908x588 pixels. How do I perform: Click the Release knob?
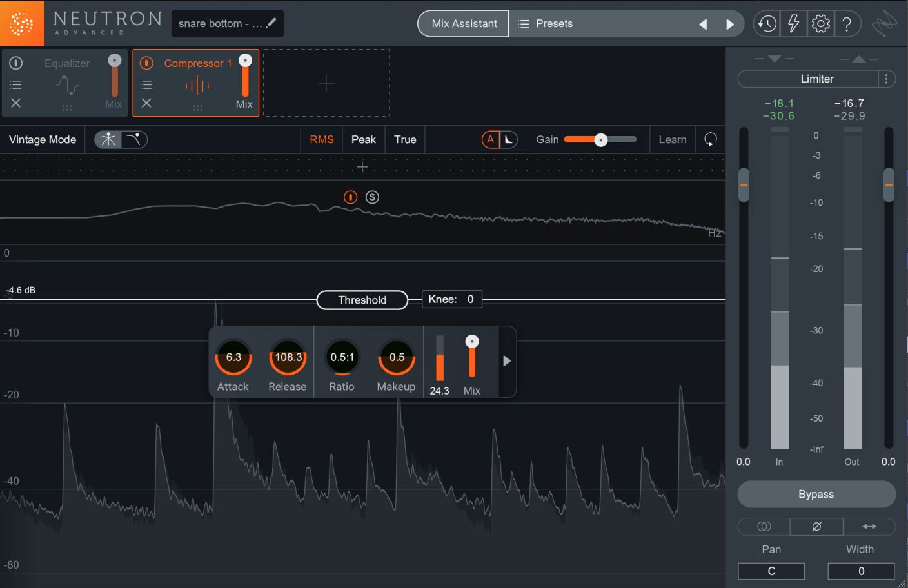point(288,357)
